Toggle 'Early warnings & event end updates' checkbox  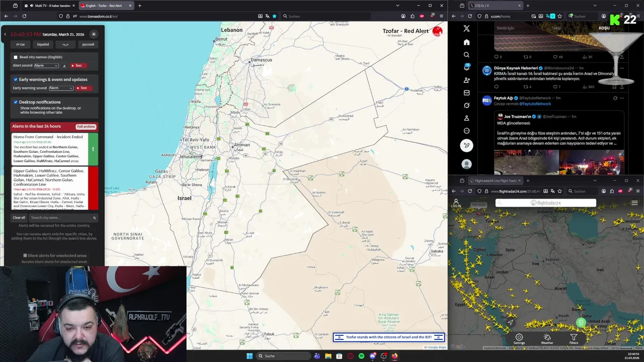(16, 79)
